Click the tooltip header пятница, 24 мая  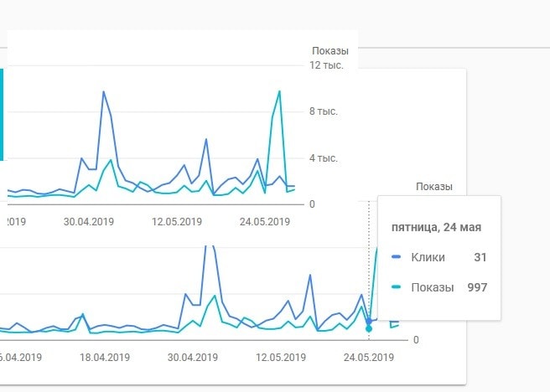tap(436, 227)
